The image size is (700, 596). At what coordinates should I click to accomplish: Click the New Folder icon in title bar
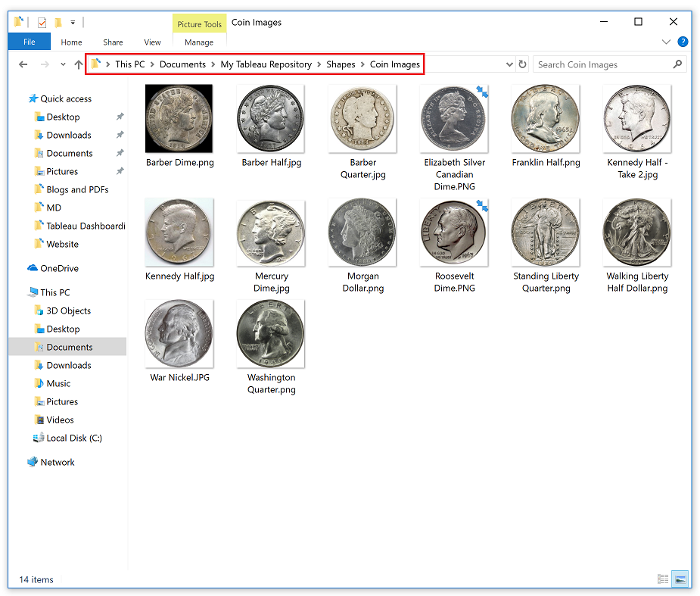coord(58,22)
